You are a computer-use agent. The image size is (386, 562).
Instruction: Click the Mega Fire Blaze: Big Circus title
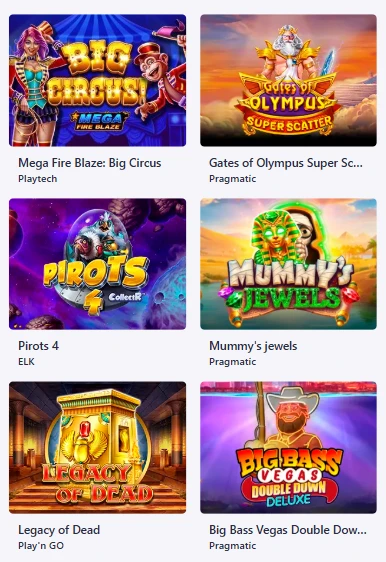(90, 163)
